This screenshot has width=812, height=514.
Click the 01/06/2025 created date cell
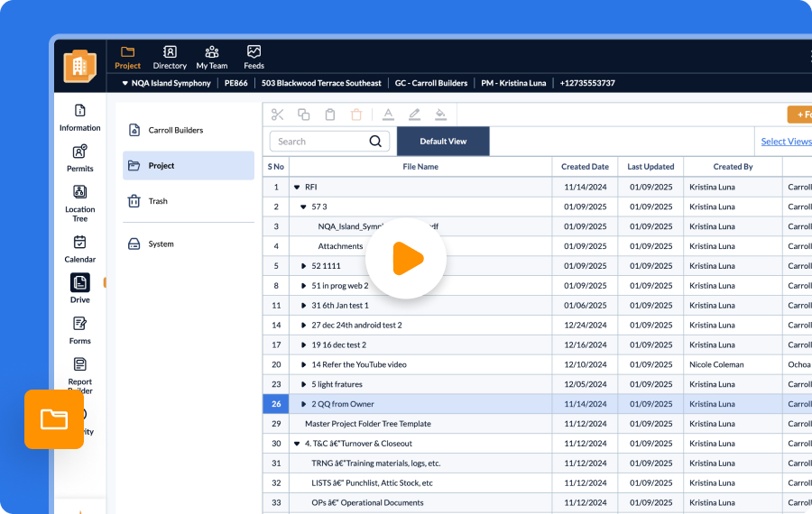(x=586, y=306)
